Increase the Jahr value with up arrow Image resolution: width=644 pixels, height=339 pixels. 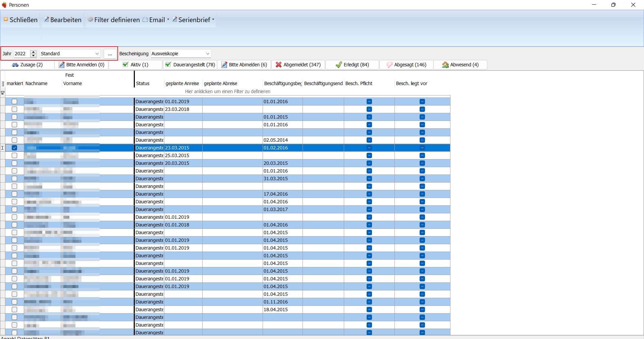[33, 52]
